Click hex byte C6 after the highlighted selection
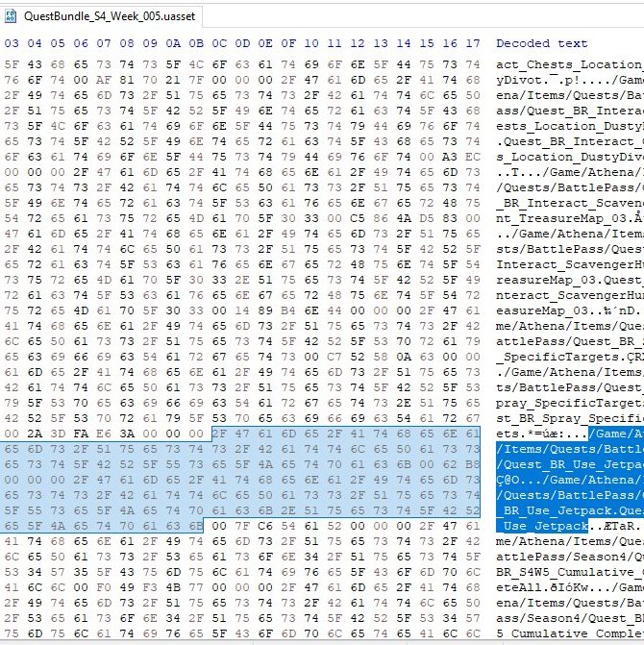 pos(265,526)
